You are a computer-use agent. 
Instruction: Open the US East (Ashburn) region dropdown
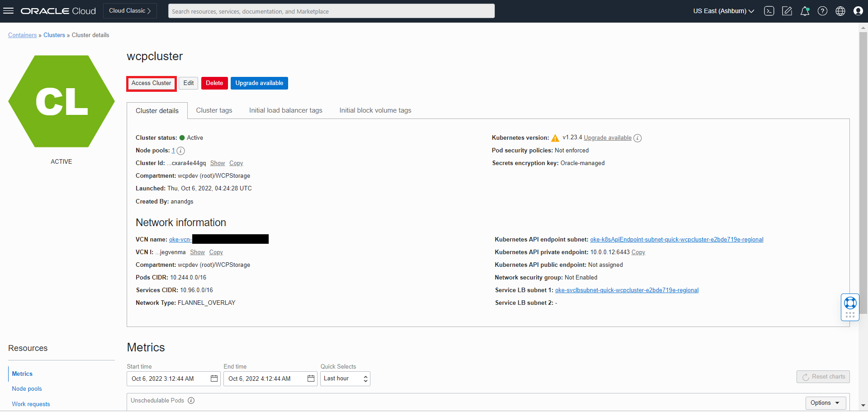724,11
